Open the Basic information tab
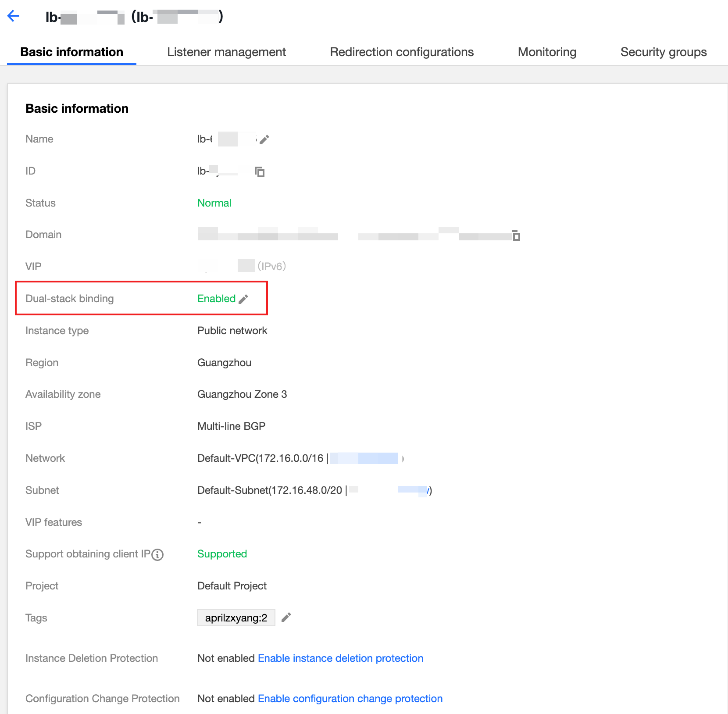This screenshot has height=714, width=728. point(72,52)
